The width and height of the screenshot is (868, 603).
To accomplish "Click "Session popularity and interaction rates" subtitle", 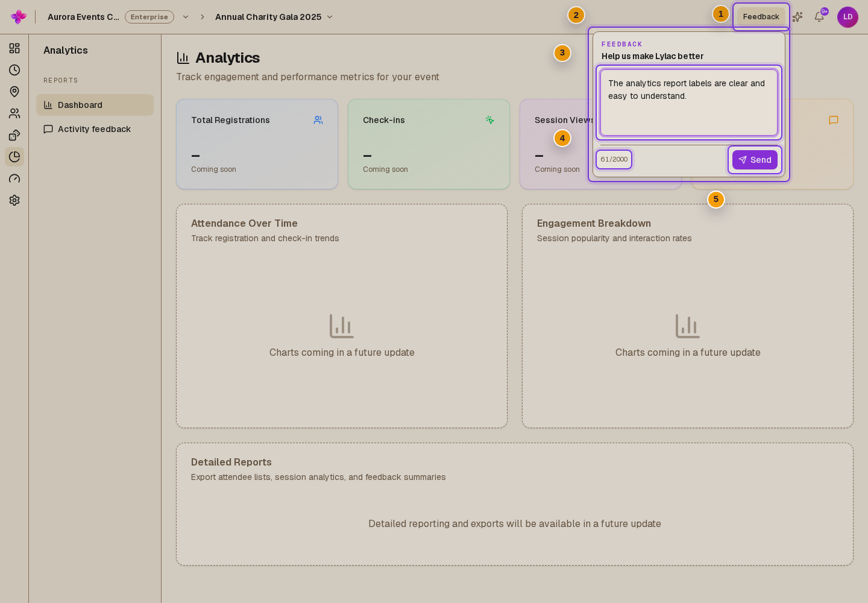I will pos(614,238).
